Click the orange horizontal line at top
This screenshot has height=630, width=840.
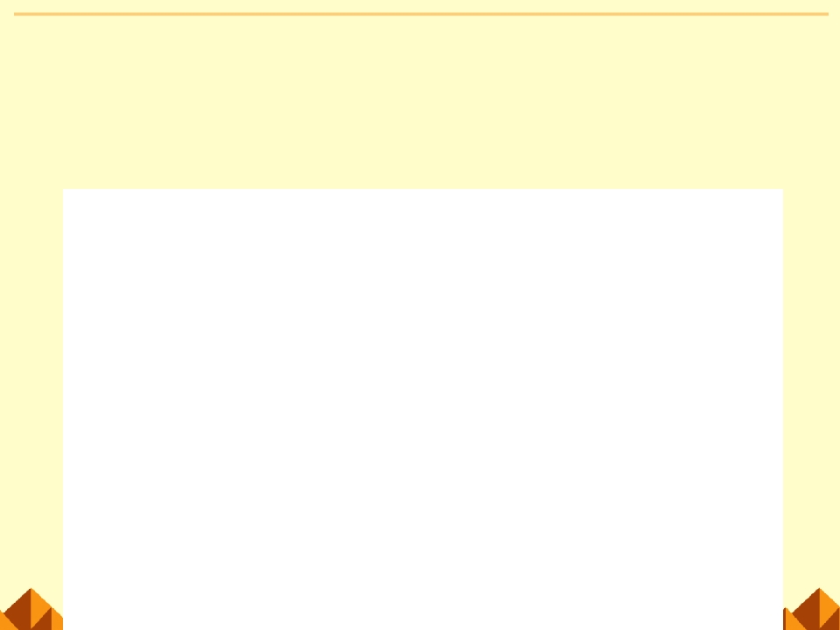(x=421, y=14)
